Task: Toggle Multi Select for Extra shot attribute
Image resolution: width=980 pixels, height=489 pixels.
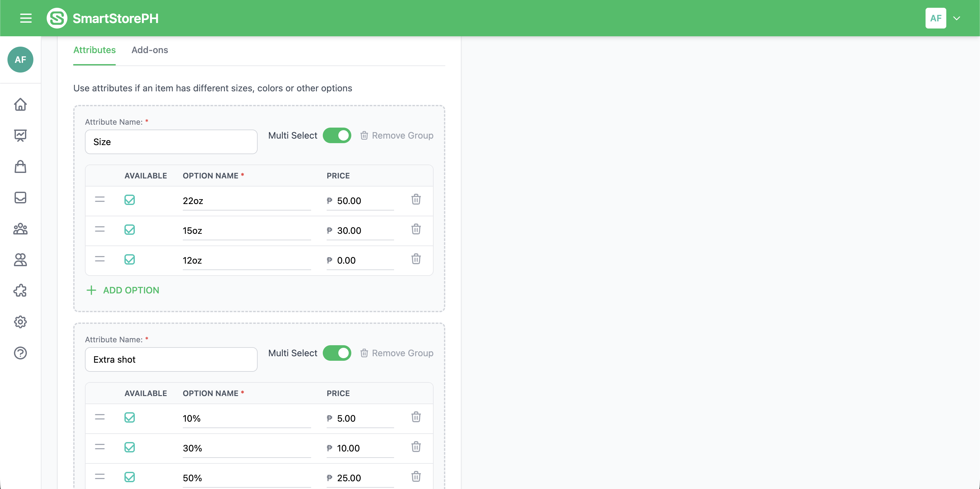Action: tap(337, 353)
